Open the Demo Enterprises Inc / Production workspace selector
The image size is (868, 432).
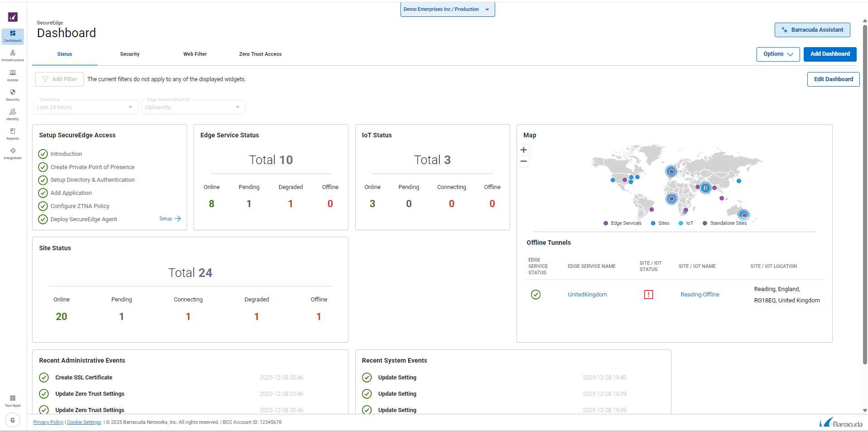tap(447, 9)
